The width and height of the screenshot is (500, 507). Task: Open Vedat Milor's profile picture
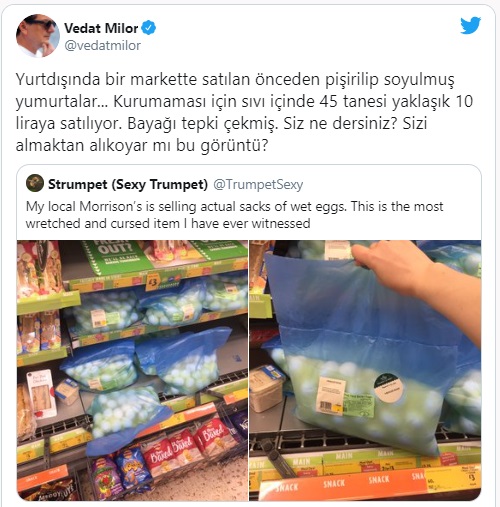38,36
